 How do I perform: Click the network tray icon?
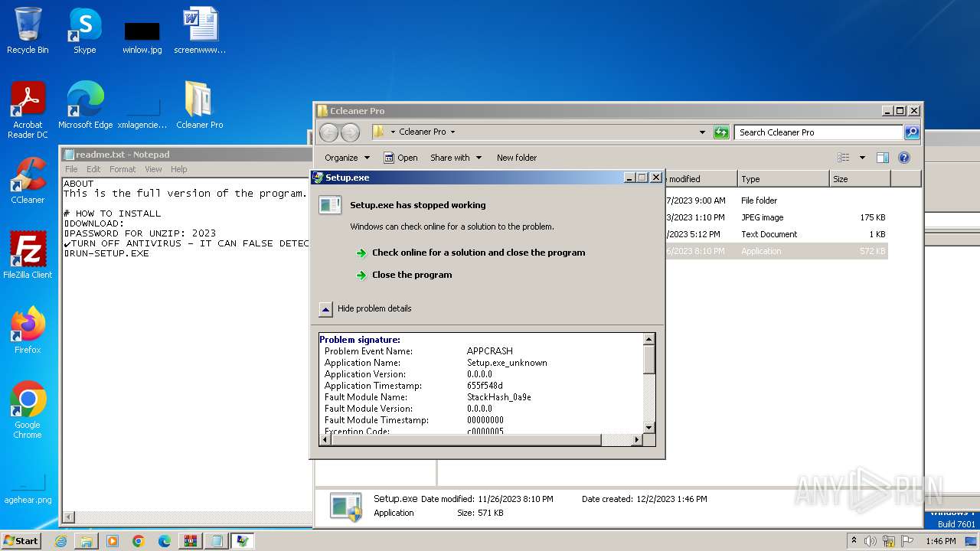(887, 541)
